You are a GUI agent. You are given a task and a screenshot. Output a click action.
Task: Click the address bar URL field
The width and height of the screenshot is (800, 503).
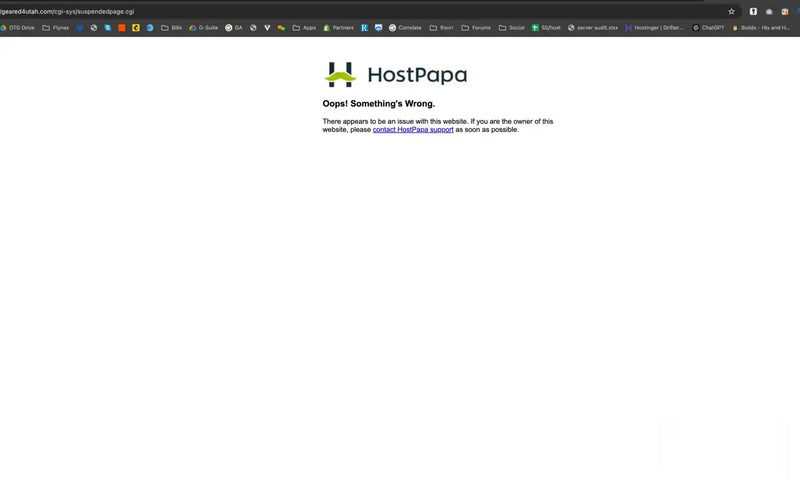tap(357, 11)
